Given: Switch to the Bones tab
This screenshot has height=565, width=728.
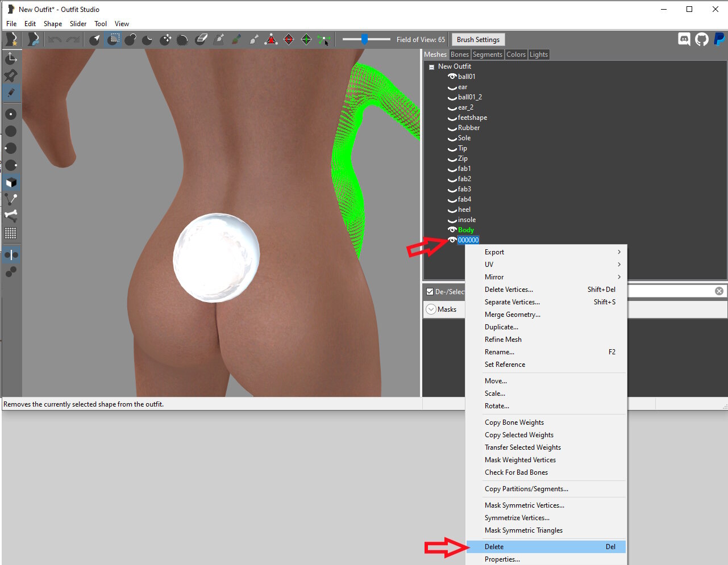Looking at the screenshot, I should point(460,55).
